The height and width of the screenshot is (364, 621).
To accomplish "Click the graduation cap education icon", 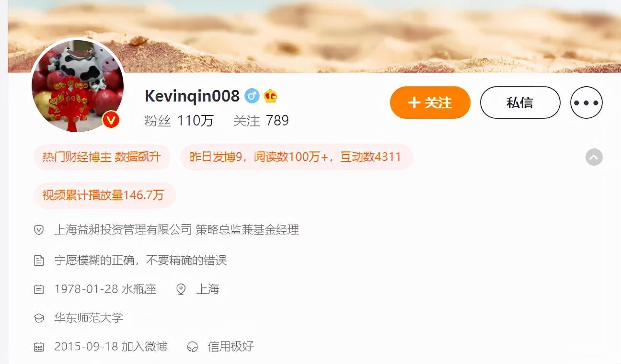I will click(x=39, y=318).
